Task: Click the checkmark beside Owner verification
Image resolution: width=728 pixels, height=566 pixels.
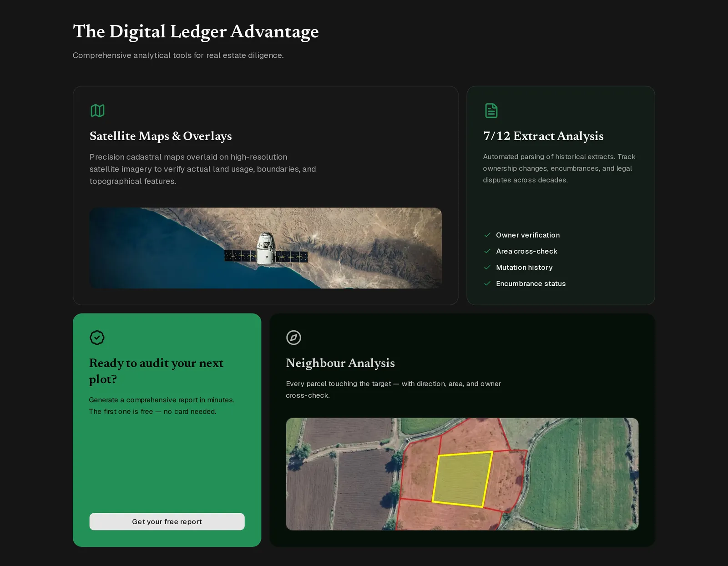Action: click(487, 235)
